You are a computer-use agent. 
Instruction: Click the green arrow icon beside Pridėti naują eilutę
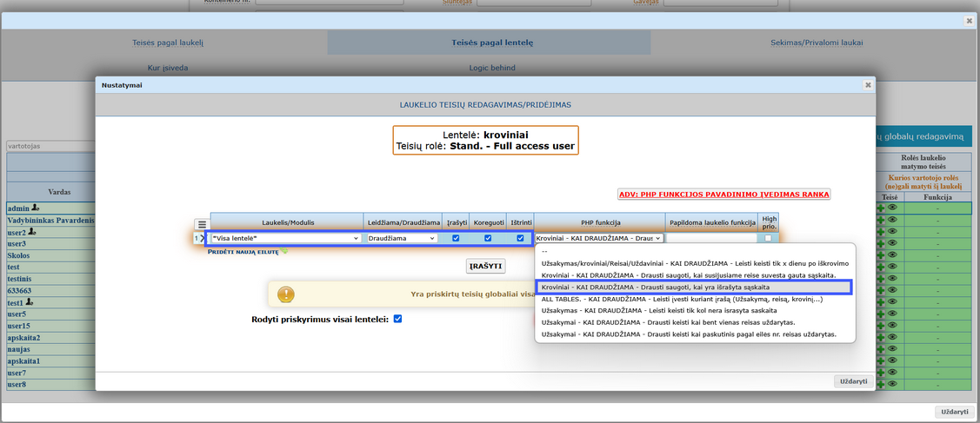coord(284,251)
